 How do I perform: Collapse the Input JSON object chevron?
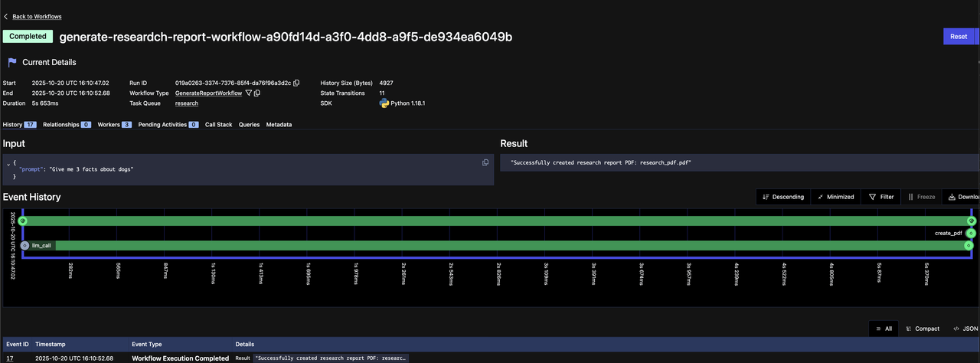coord(8,163)
